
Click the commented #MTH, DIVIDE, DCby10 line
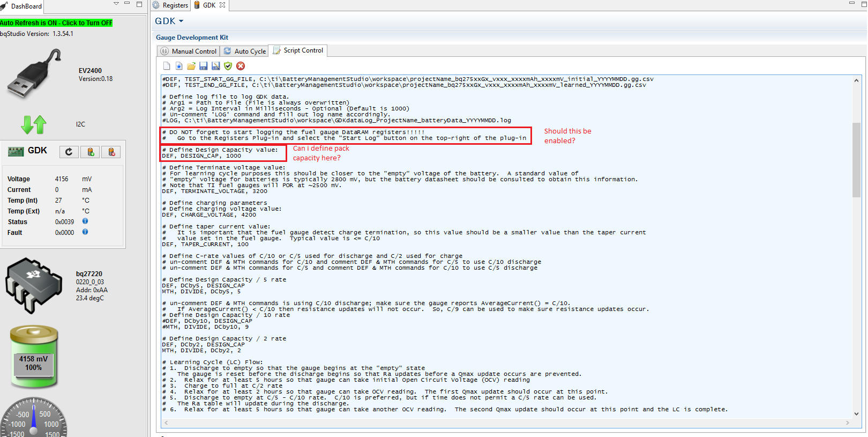pyautogui.click(x=205, y=327)
